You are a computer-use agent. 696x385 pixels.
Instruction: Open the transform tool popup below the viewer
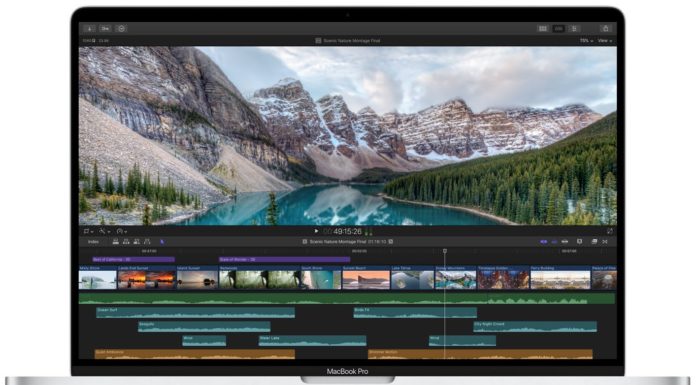tap(88, 231)
